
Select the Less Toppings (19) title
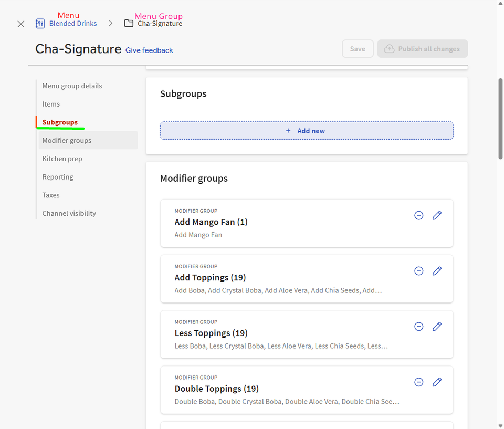click(211, 333)
